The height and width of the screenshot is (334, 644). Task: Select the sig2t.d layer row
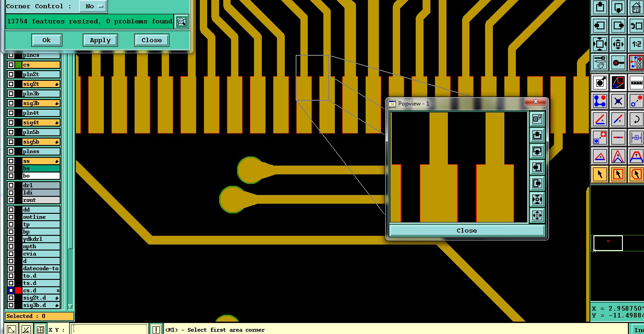coord(41,298)
